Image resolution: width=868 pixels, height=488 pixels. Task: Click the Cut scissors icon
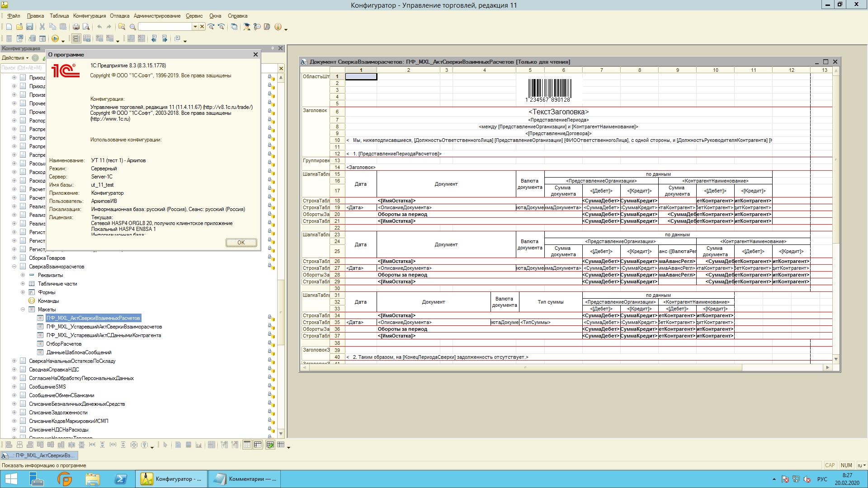point(42,27)
